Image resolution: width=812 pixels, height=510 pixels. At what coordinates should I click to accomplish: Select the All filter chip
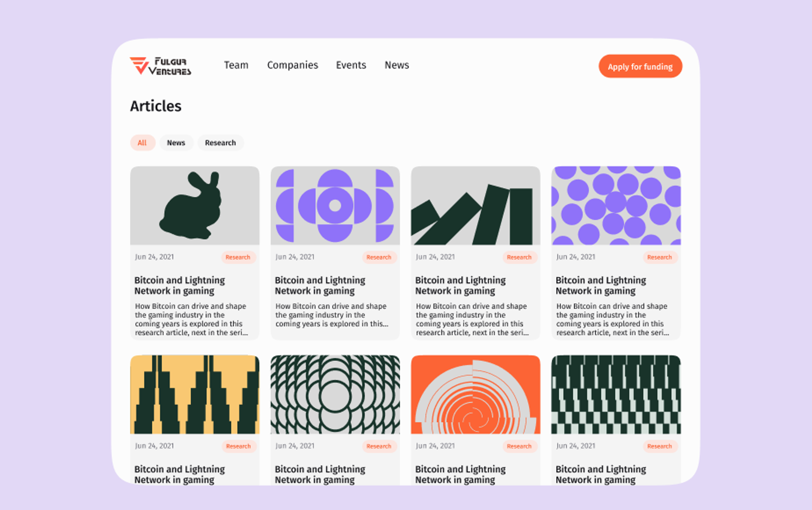click(143, 143)
